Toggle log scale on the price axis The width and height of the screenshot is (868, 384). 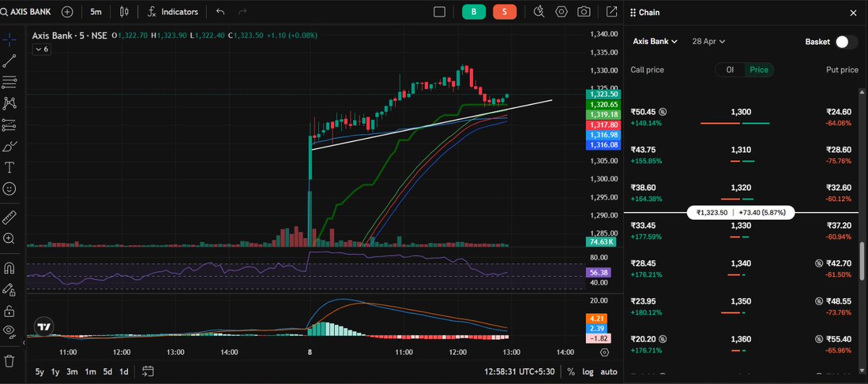click(x=590, y=372)
